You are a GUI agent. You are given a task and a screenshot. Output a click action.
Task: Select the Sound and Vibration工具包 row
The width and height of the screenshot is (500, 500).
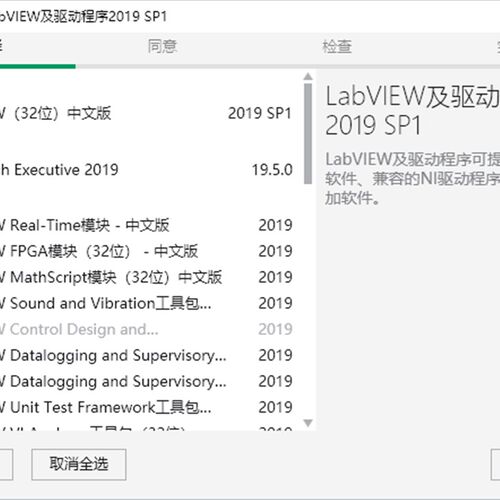pyautogui.click(x=147, y=303)
